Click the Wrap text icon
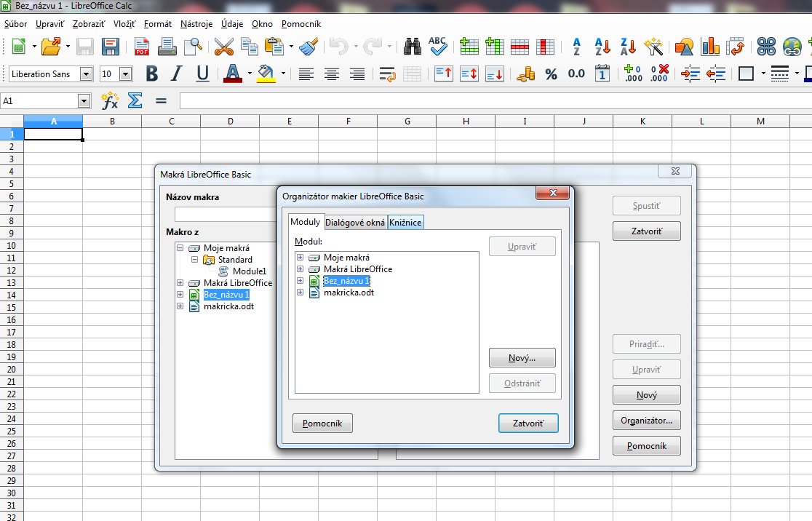The image size is (812, 521). click(x=387, y=74)
